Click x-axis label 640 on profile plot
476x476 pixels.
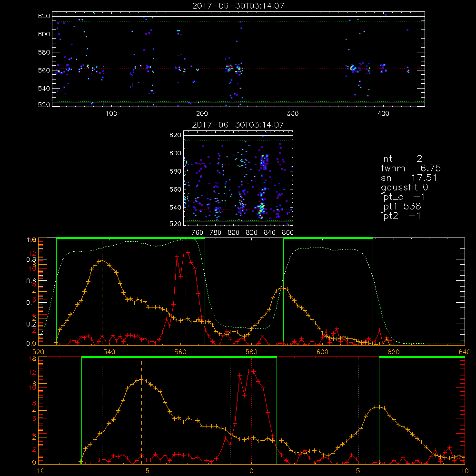(x=465, y=352)
